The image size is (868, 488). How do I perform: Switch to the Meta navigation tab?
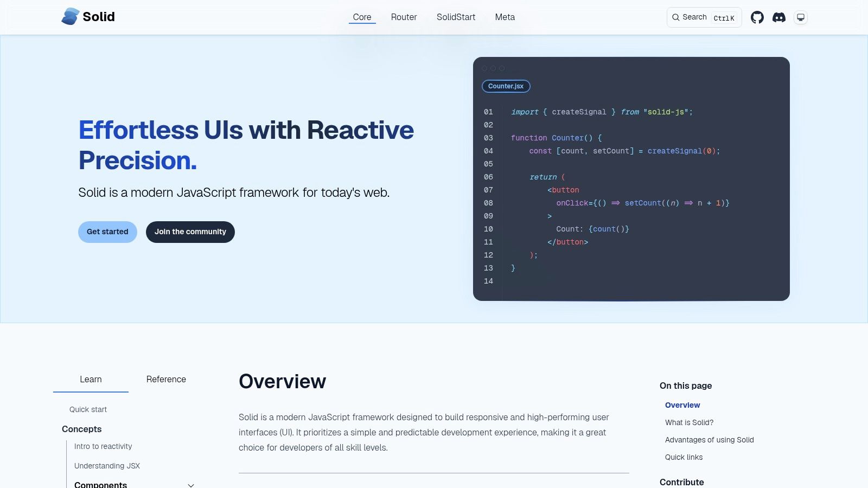coord(505,17)
